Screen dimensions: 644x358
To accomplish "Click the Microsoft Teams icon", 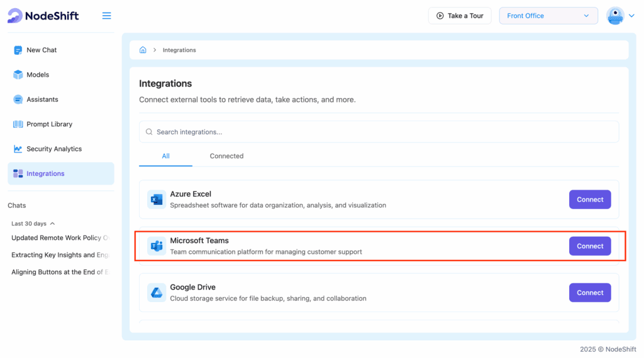I will [x=155, y=246].
